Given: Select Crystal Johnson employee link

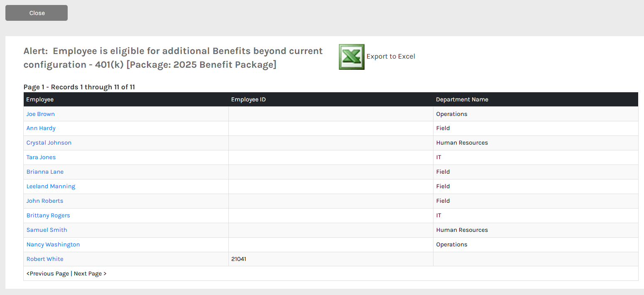Looking at the screenshot, I should tap(49, 143).
